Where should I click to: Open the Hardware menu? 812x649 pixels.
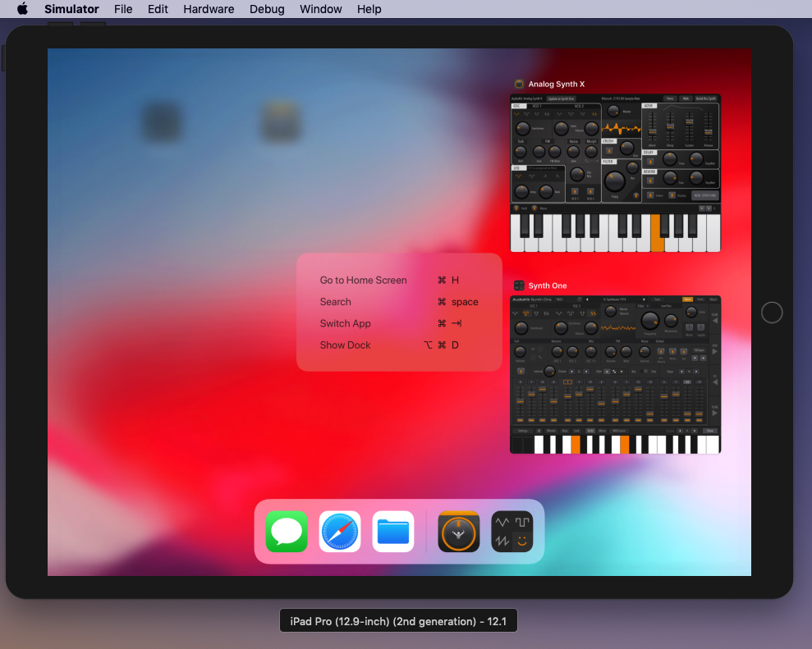(x=209, y=9)
